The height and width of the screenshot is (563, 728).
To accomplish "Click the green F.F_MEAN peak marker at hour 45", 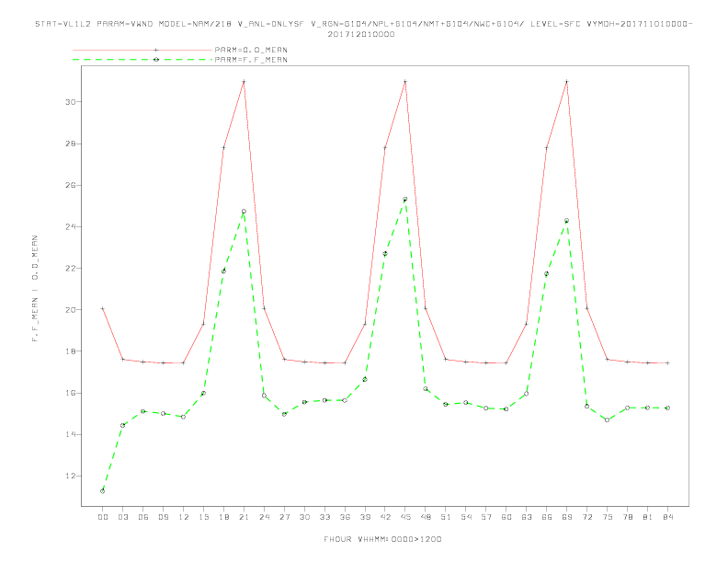I will click(x=405, y=200).
